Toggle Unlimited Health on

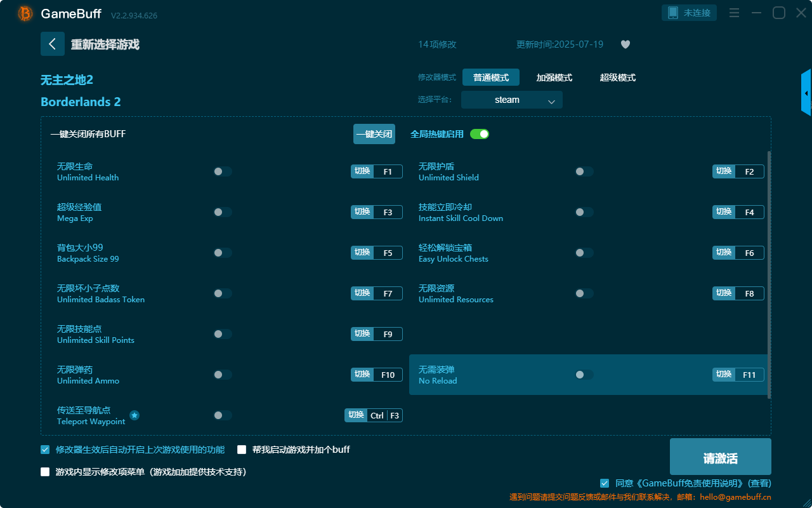(223, 171)
